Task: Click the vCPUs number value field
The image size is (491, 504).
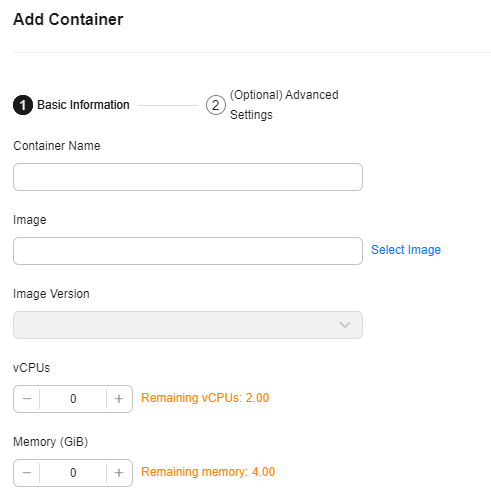Action: (73, 399)
